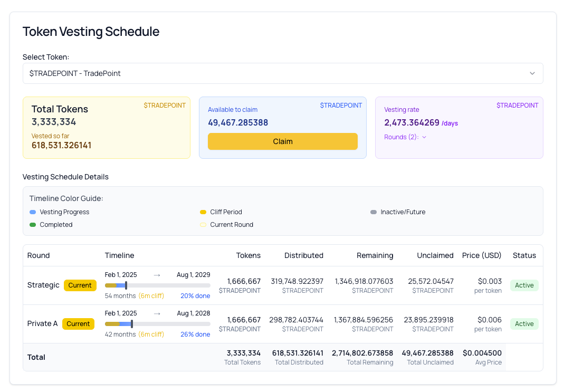Click the Current badge on Strategic round
This screenshot has height=392, width=564.
[80, 285]
